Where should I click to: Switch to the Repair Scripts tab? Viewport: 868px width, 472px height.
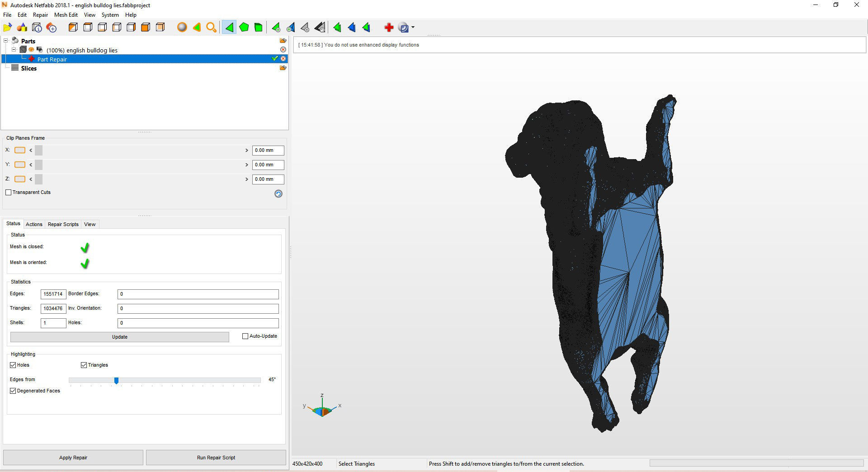pyautogui.click(x=63, y=224)
